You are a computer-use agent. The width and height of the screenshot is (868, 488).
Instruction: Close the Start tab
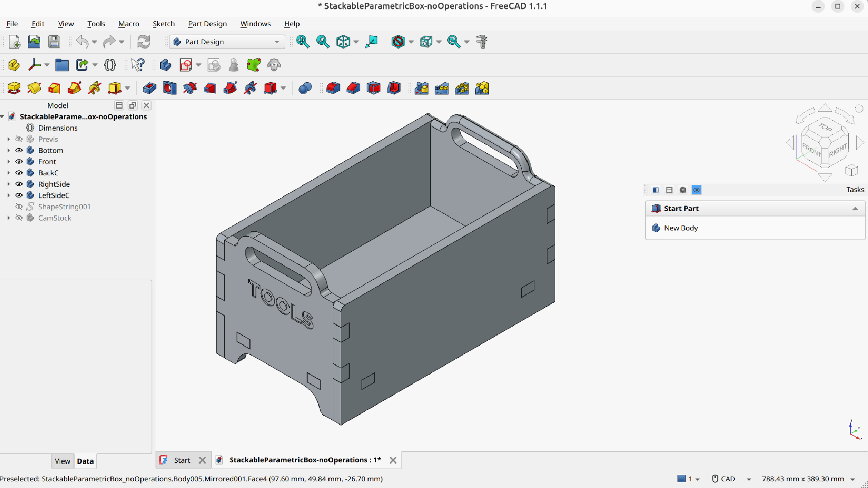click(202, 460)
